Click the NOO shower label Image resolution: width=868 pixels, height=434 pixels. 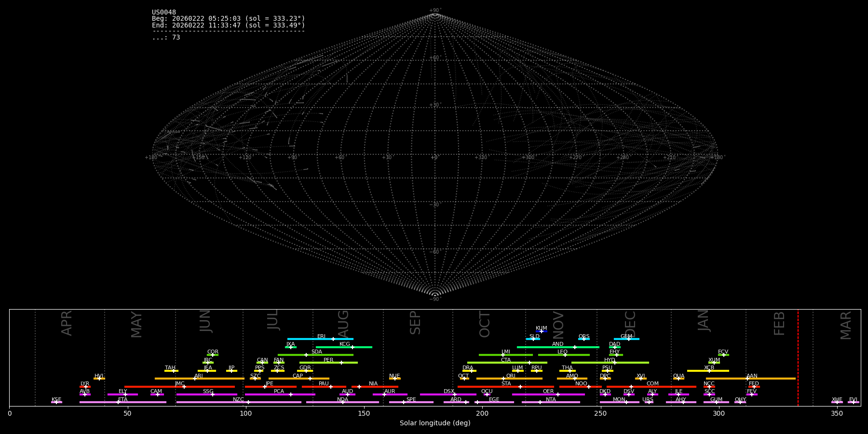582,384
